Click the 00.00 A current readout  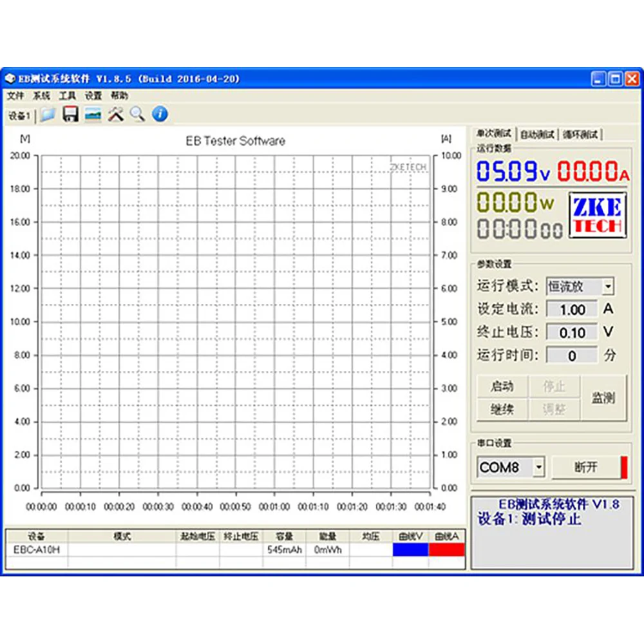pos(592,171)
